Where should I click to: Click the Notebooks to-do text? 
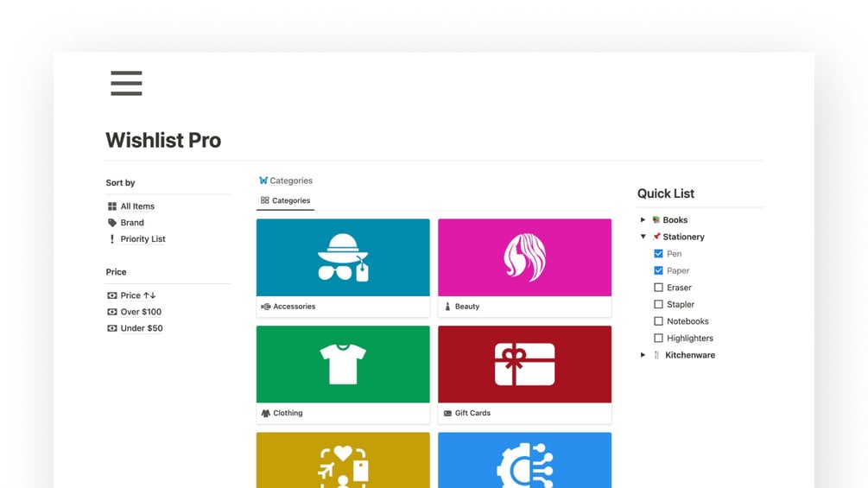point(687,321)
